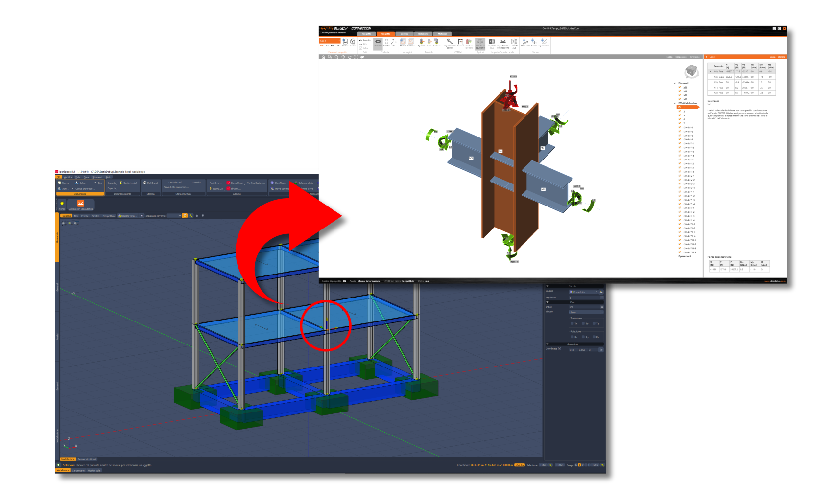Collapse the Calcolo section header
Viewport: 834px width, 504px height.
pos(574,286)
